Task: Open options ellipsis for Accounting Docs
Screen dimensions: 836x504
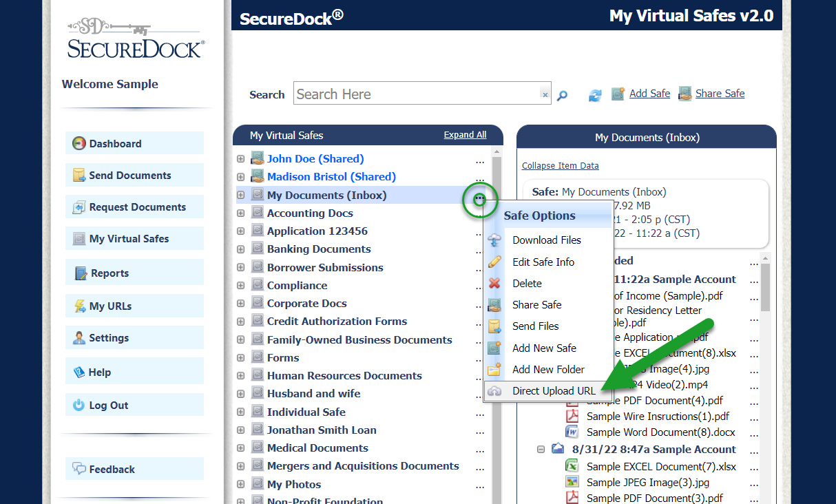Action: pyautogui.click(x=480, y=216)
